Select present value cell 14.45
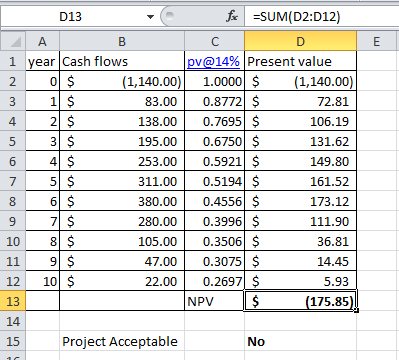This screenshot has width=399, height=360. pyautogui.click(x=300, y=261)
